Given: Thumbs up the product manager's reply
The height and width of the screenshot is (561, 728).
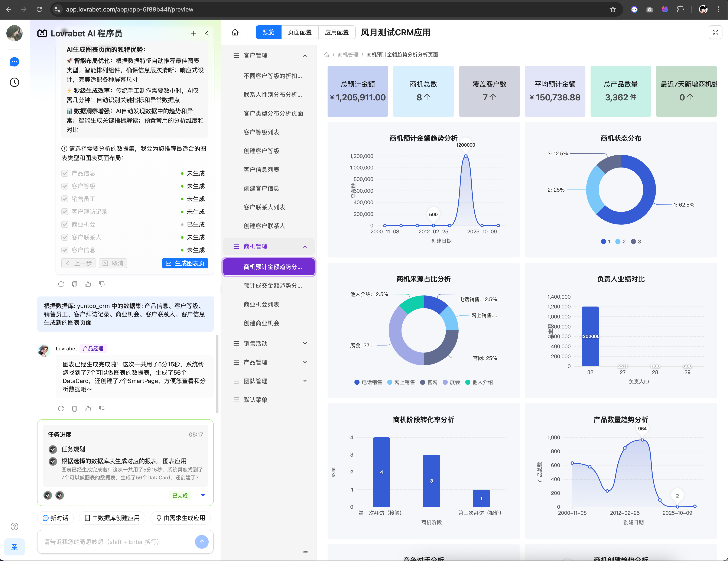Looking at the screenshot, I should 88,409.
